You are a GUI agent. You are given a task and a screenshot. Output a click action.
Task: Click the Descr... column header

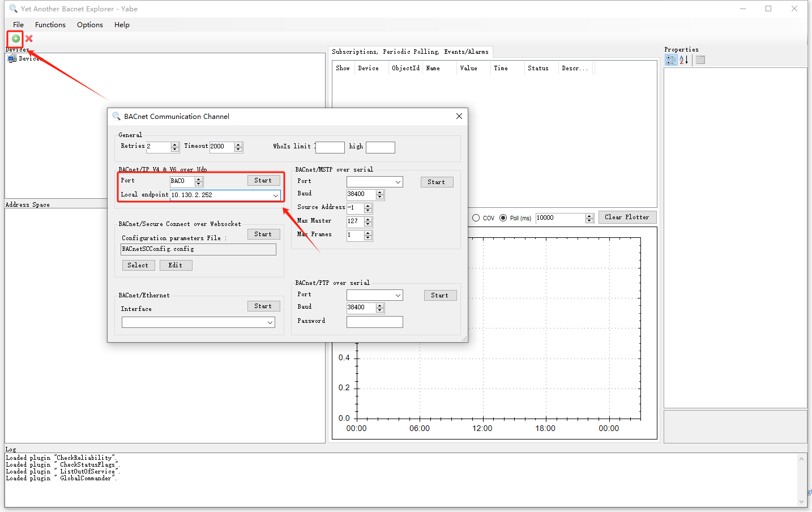tap(575, 68)
